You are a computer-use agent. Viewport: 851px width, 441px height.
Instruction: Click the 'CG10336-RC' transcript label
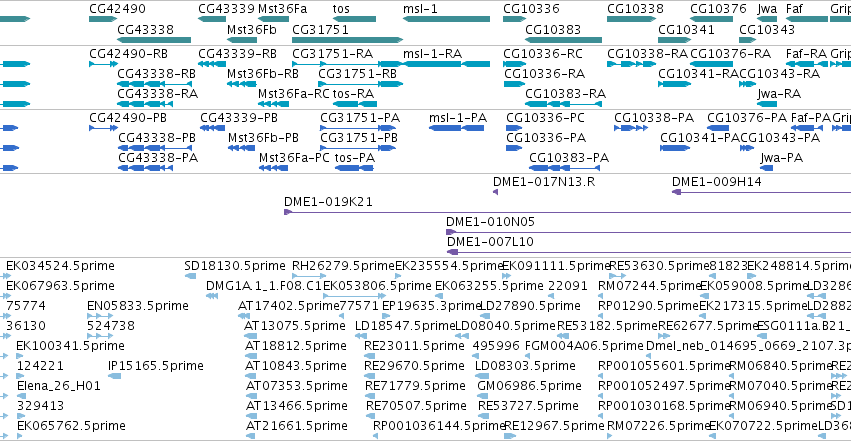click(x=543, y=54)
